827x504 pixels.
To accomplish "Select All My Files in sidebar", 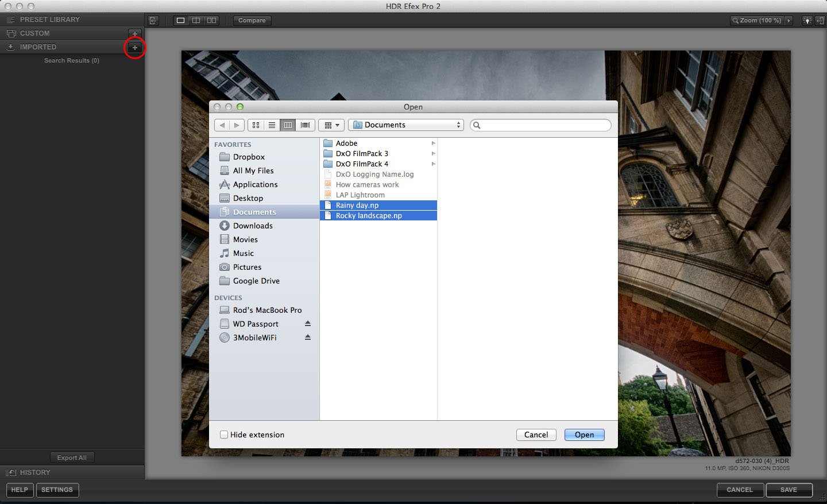I will click(x=264, y=170).
